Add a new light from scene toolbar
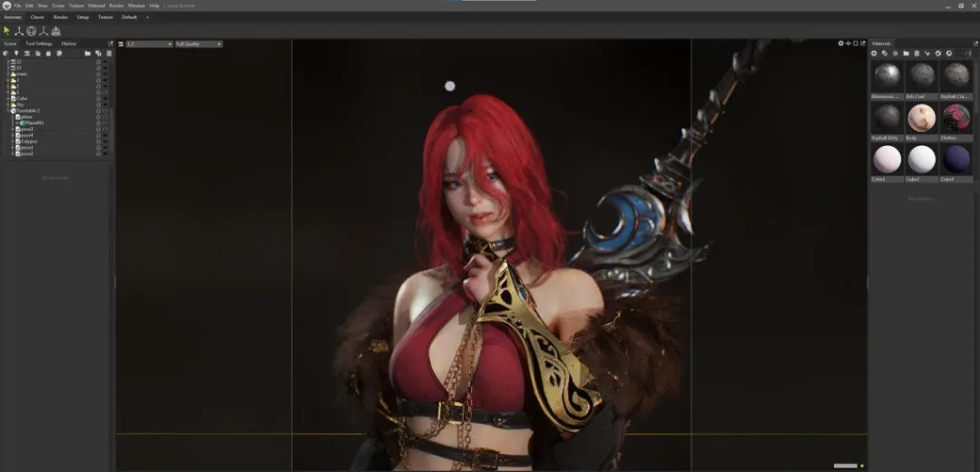This screenshot has width=980, height=472. [16, 54]
